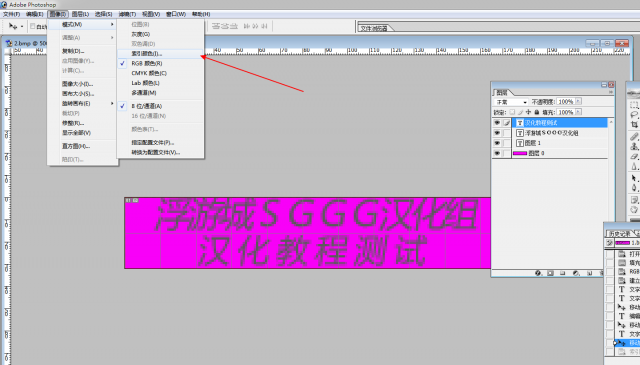Click the highlighted Move history state

tap(628, 343)
